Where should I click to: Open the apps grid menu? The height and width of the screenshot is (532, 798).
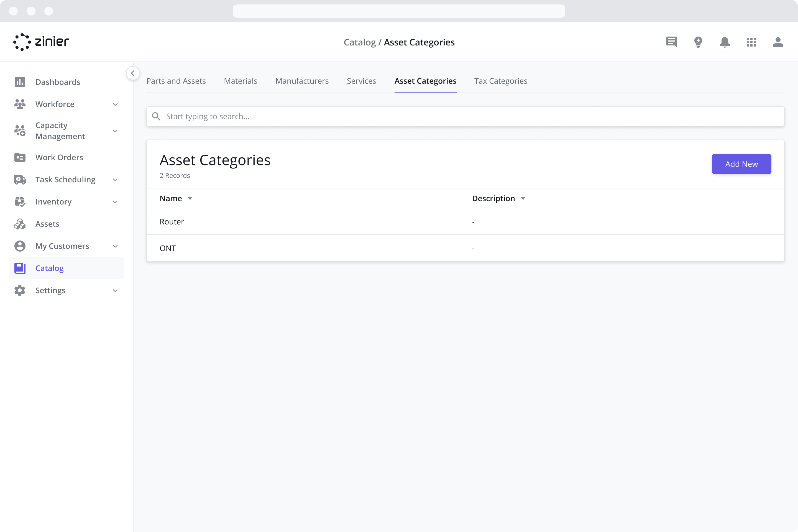tap(751, 42)
